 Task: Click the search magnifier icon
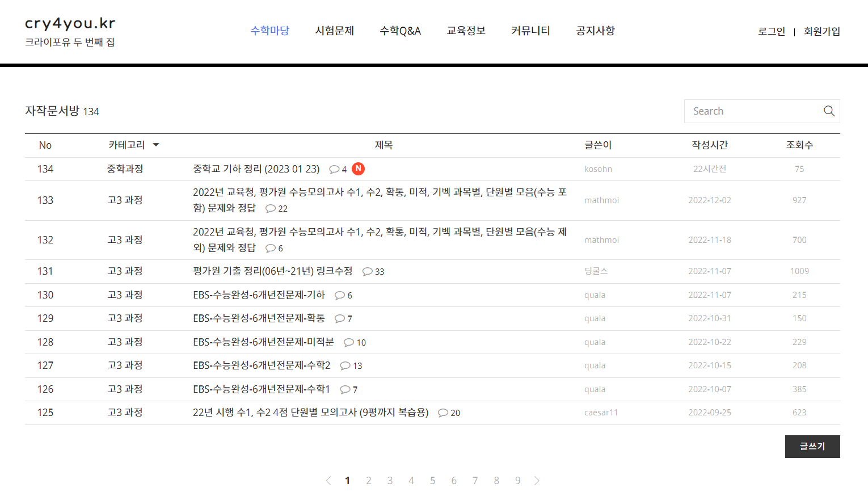[x=829, y=111]
